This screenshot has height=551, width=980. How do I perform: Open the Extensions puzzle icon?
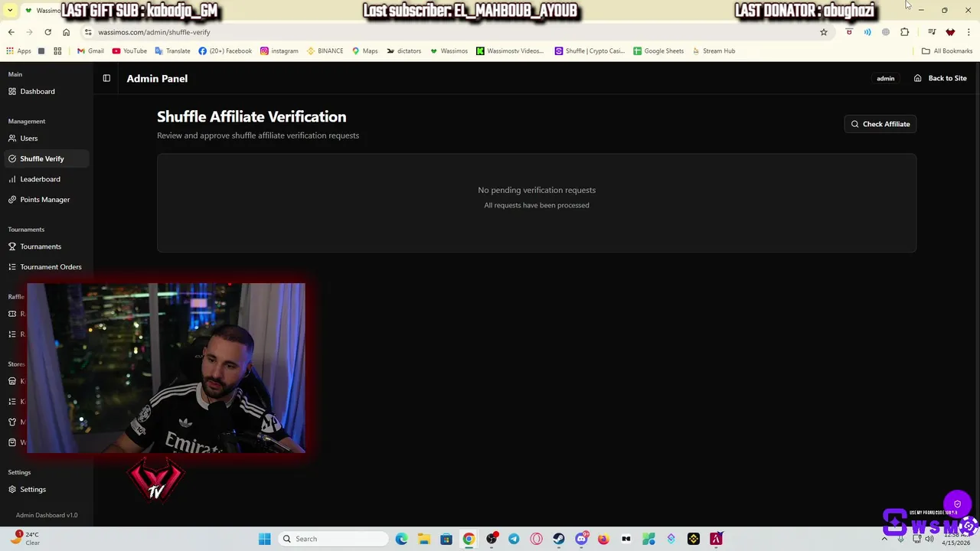pos(904,32)
